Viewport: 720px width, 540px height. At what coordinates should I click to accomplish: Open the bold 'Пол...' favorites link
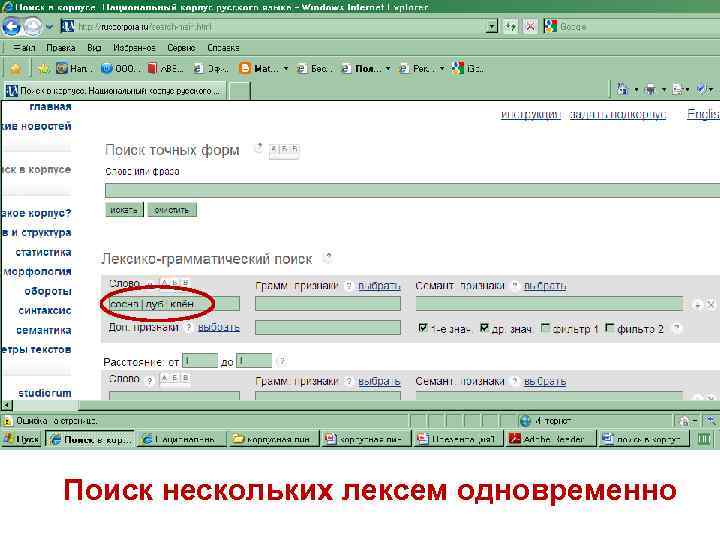pos(361,68)
